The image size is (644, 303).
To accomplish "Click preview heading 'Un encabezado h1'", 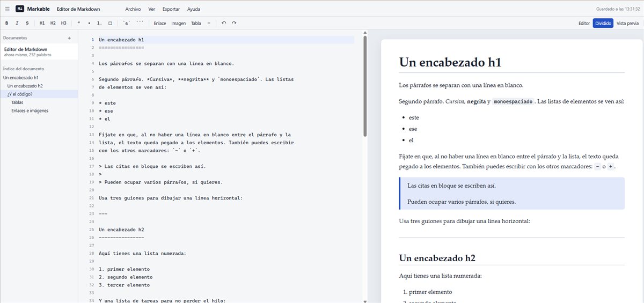I will coord(450,62).
